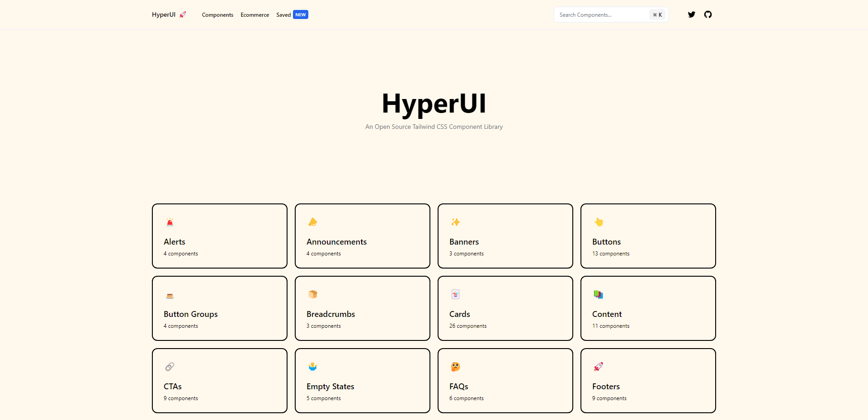Click '9 components' text under Footers
Image resolution: width=868 pixels, height=420 pixels.
[609, 398]
